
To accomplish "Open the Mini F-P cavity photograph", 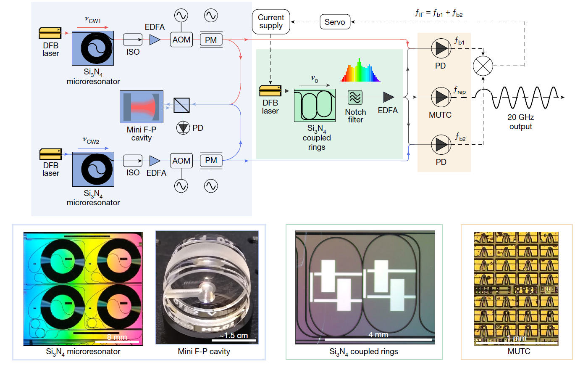I will (x=207, y=288).
